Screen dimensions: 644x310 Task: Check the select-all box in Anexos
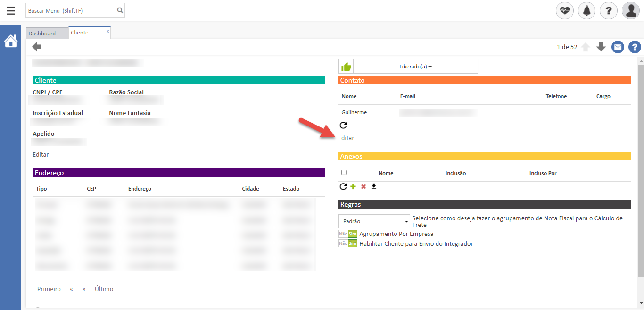coord(344,173)
